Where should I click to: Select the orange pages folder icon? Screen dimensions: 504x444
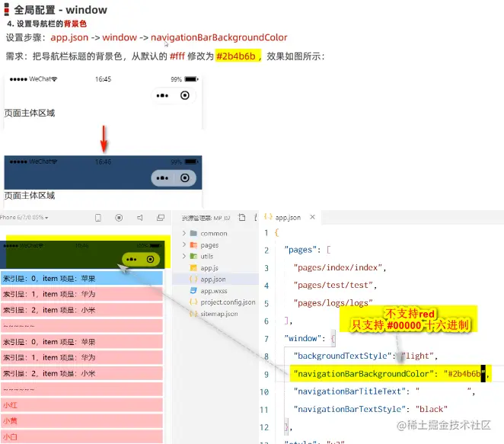193,245
